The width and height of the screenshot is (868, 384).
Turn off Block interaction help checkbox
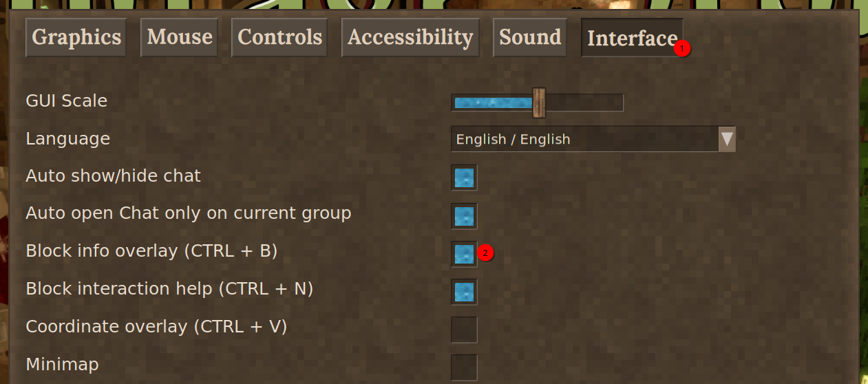click(x=464, y=292)
